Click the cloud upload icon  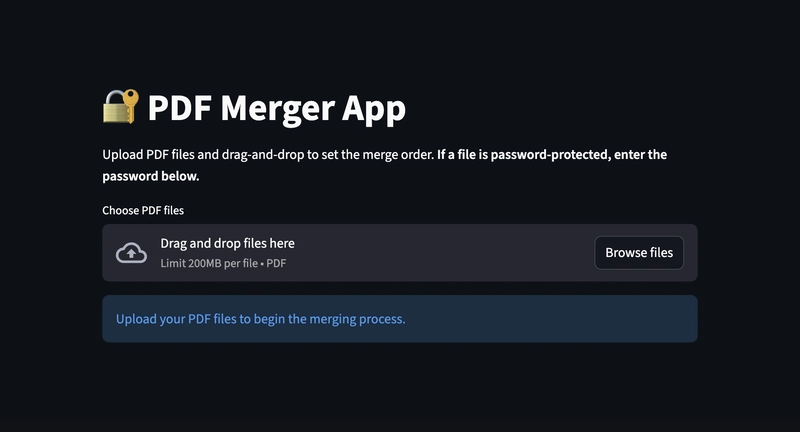pyautogui.click(x=131, y=253)
